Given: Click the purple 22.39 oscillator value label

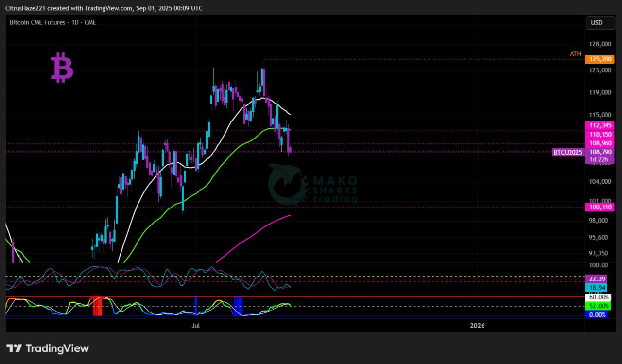Looking at the screenshot, I should [x=596, y=278].
